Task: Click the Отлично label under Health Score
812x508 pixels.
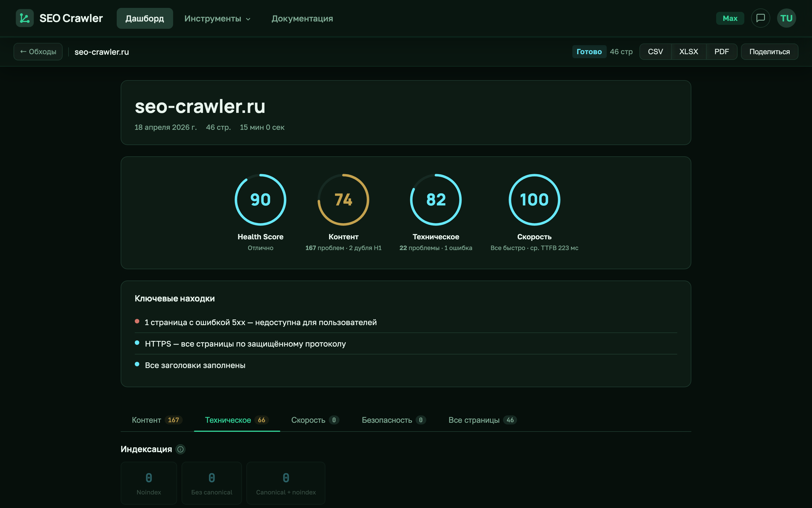Action: click(x=261, y=248)
